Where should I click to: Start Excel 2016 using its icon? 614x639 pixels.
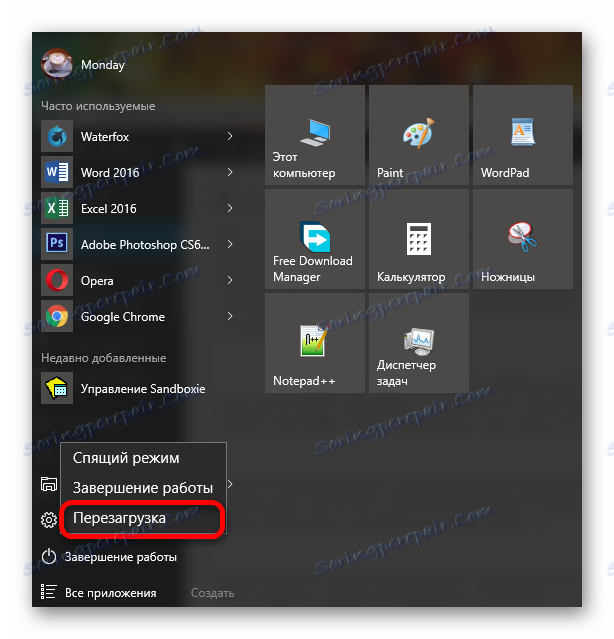point(57,208)
